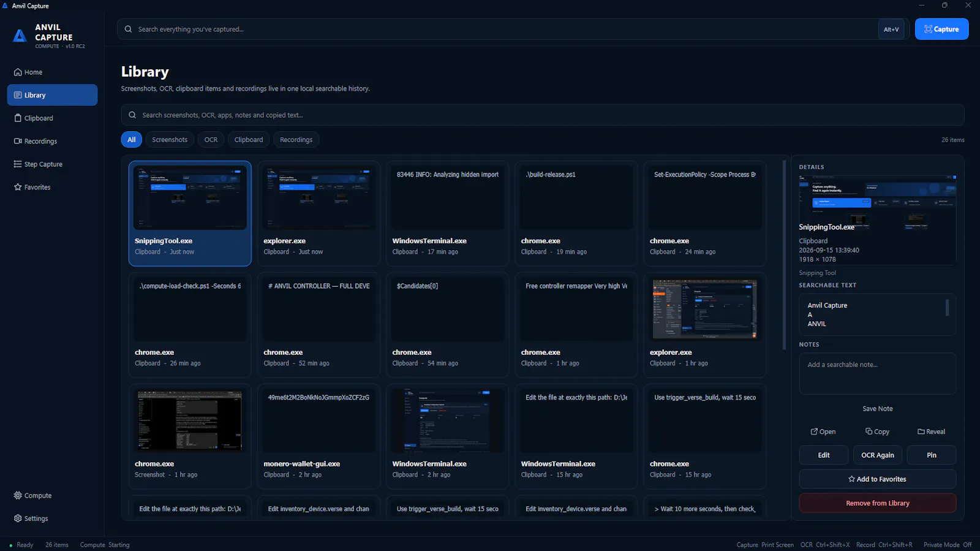Switch to OCR filter tab
This screenshot has height=551, width=980.
click(211, 140)
